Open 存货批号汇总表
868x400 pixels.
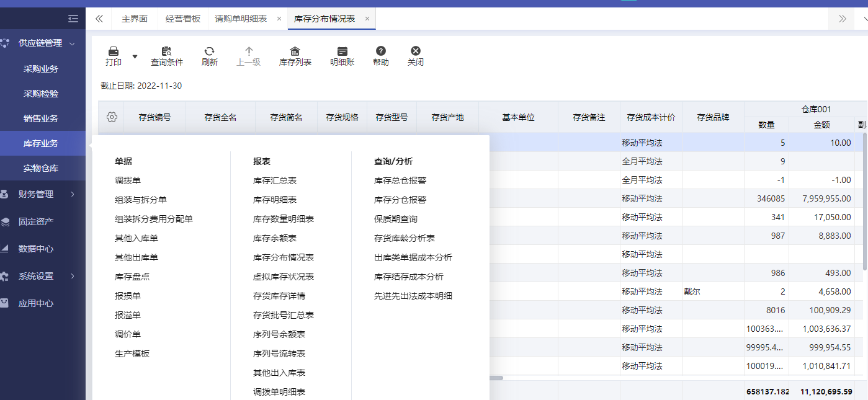[x=284, y=315]
